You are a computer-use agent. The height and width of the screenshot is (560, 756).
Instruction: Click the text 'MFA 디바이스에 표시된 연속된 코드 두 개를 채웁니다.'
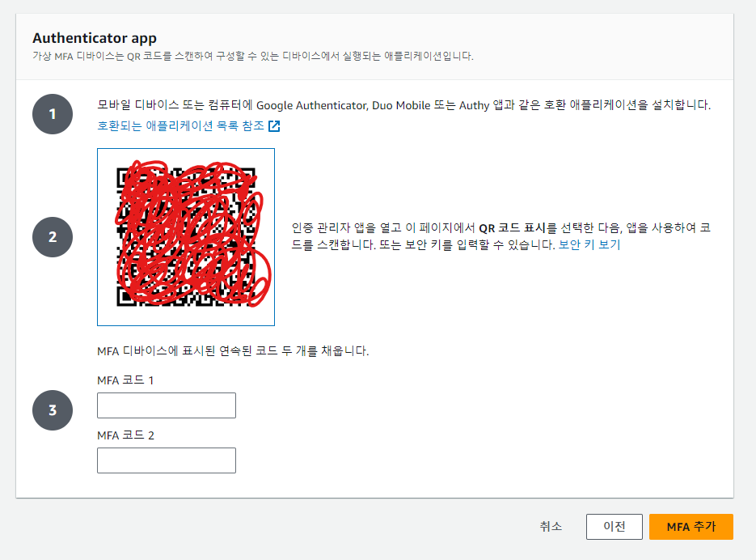pyautogui.click(x=233, y=351)
